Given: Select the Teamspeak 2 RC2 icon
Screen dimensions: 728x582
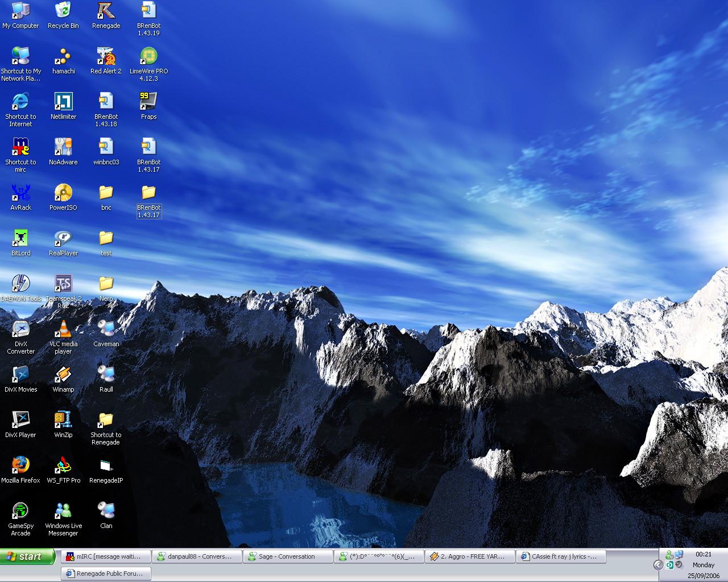Looking at the screenshot, I should [x=63, y=284].
